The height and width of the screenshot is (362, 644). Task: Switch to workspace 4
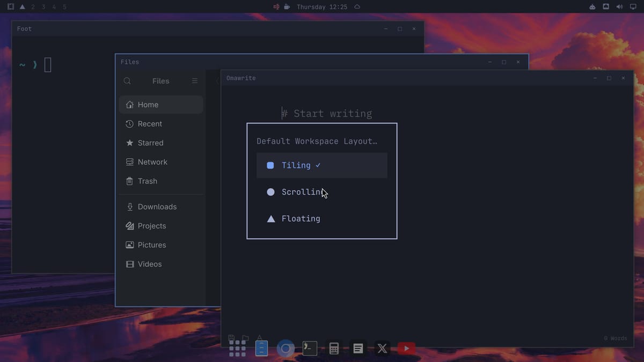click(54, 7)
